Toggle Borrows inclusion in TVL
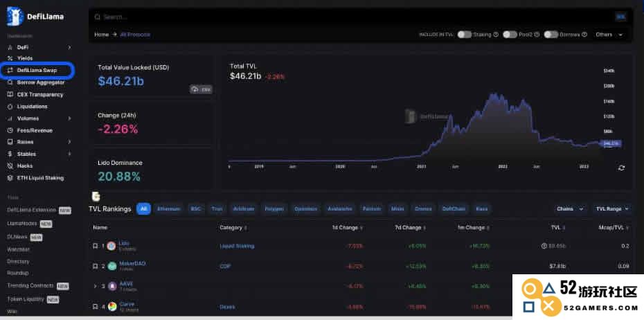The image size is (644, 320). click(551, 35)
